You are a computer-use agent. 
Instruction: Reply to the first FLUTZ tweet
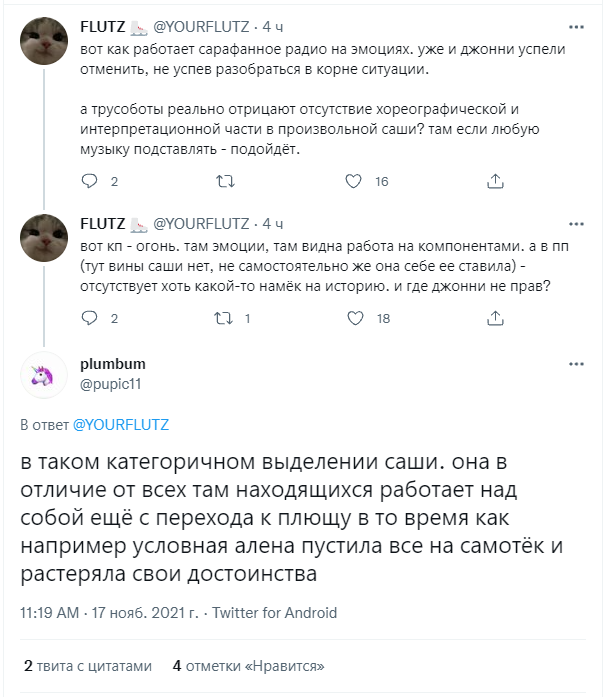90,182
